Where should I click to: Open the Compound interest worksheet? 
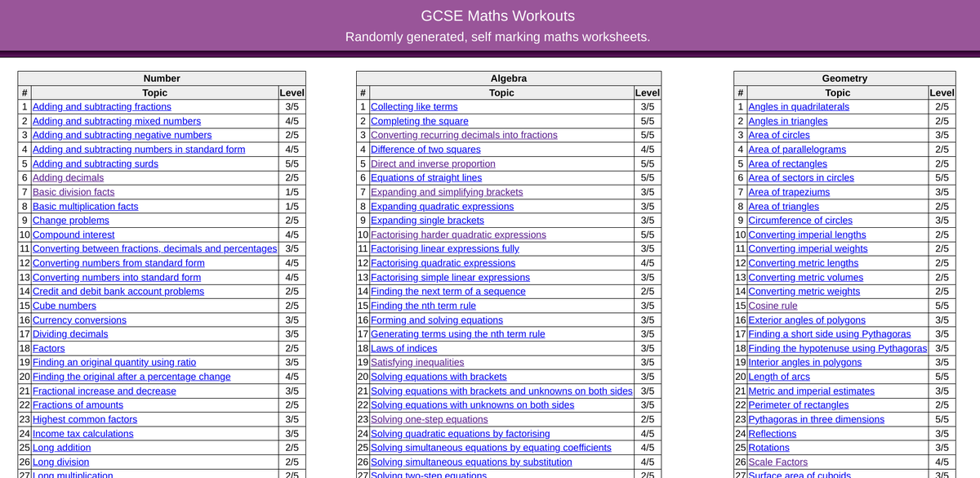[73, 235]
